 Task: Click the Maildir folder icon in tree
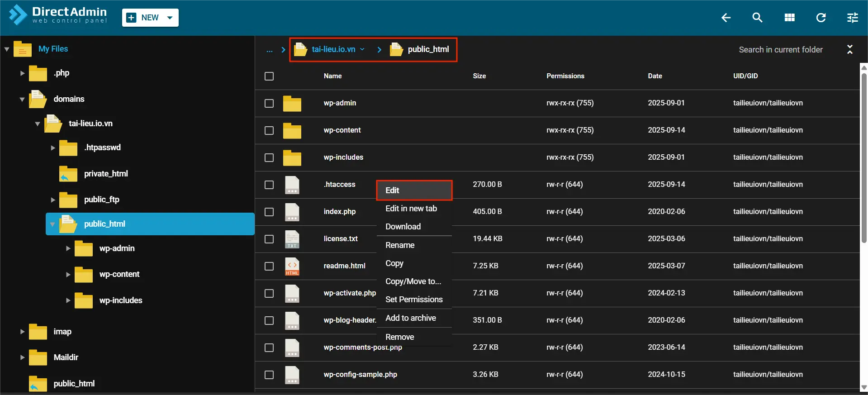pos(38,357)
